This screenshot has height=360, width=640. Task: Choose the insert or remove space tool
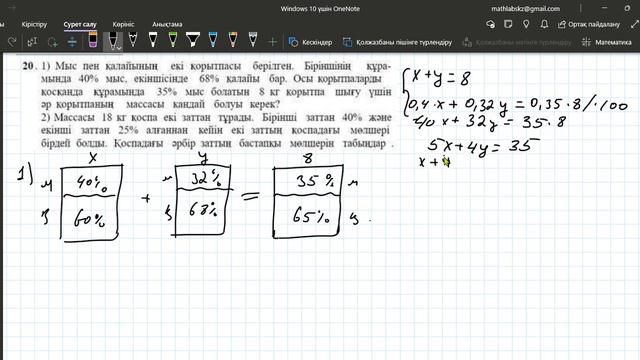click(72, 42)
